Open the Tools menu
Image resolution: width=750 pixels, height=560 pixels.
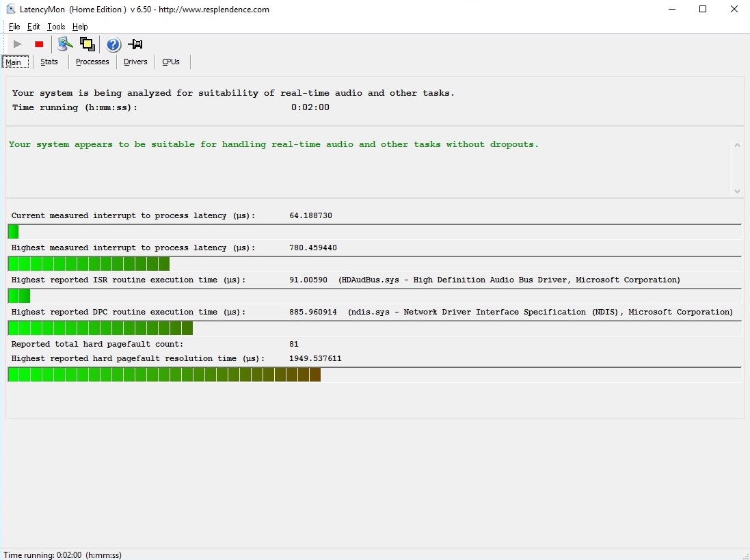(x=56, y=27)
